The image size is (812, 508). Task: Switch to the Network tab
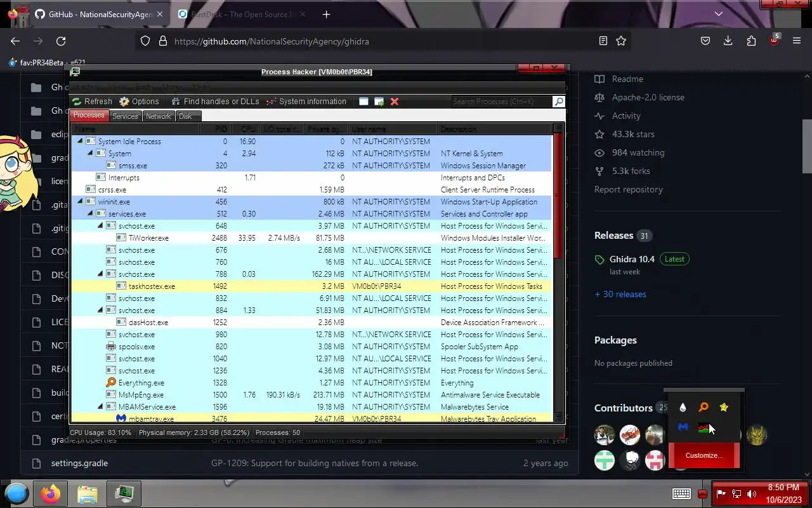tap(158, 116)
